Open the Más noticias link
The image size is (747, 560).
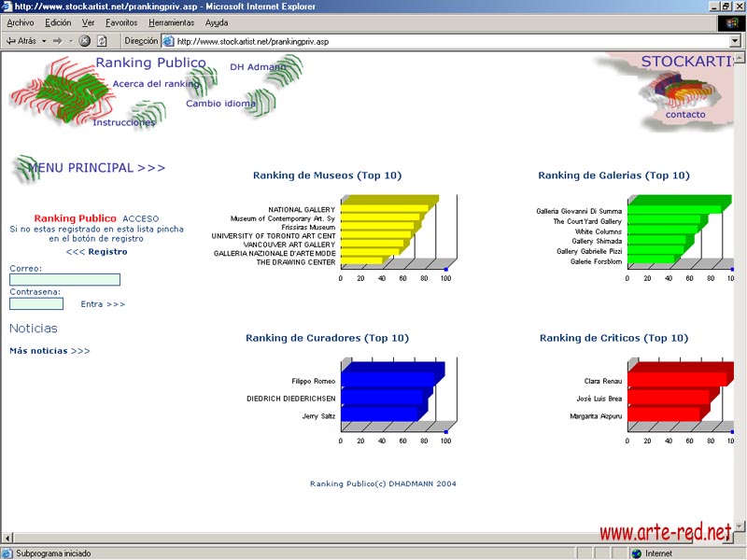click(x=49, y=351)
